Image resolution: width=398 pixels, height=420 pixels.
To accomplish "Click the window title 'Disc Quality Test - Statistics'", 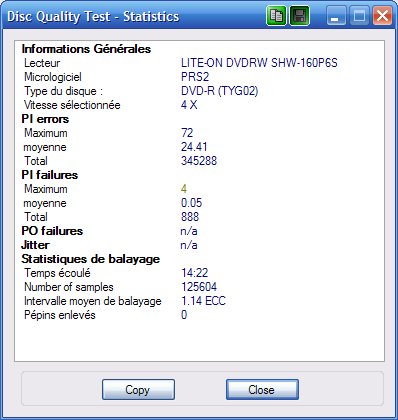I will (x=93, y=16).
